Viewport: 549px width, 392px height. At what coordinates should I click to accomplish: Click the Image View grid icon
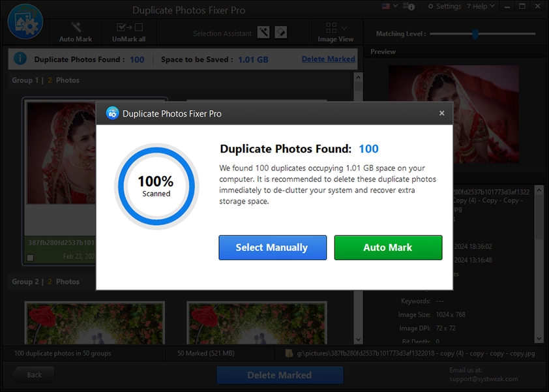(x=331, y=27)
